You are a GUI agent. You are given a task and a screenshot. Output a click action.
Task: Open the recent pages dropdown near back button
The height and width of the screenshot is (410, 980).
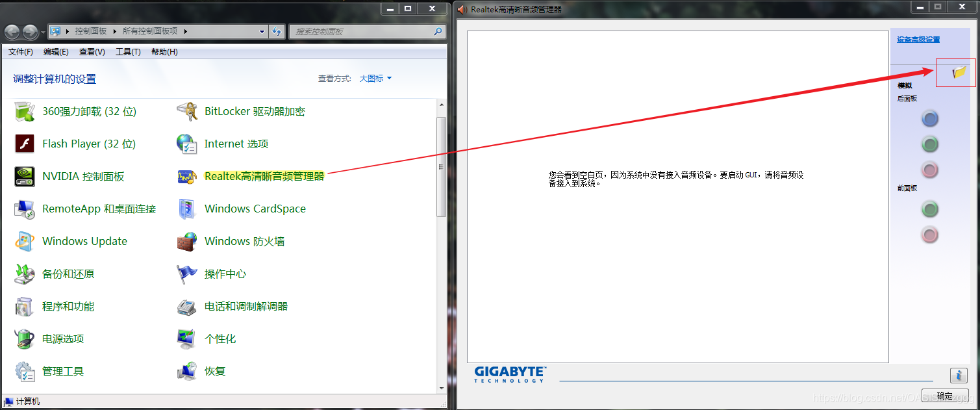(x=43, y=32)
